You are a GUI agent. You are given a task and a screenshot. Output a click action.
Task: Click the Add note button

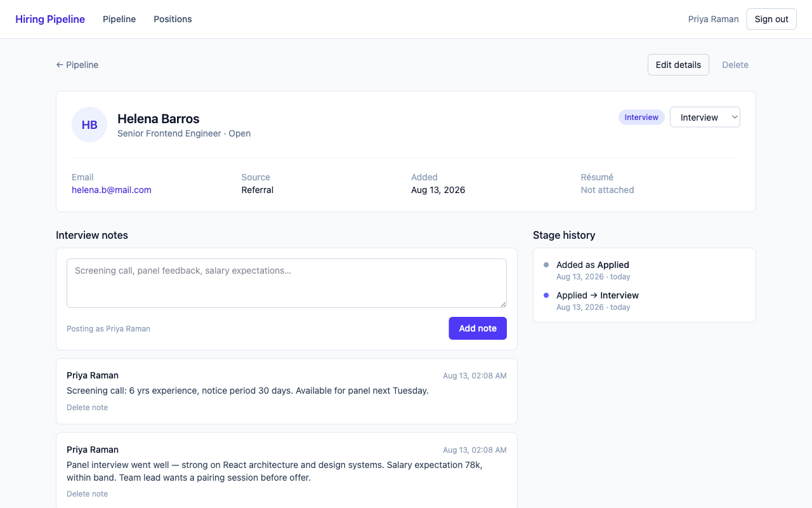[x=478, y=328]
